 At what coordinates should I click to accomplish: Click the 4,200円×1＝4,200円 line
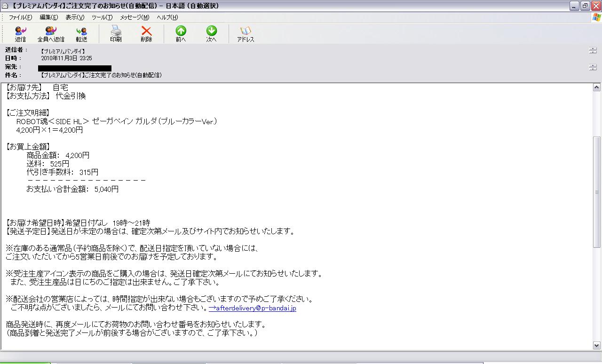click(x=49, y=130)
